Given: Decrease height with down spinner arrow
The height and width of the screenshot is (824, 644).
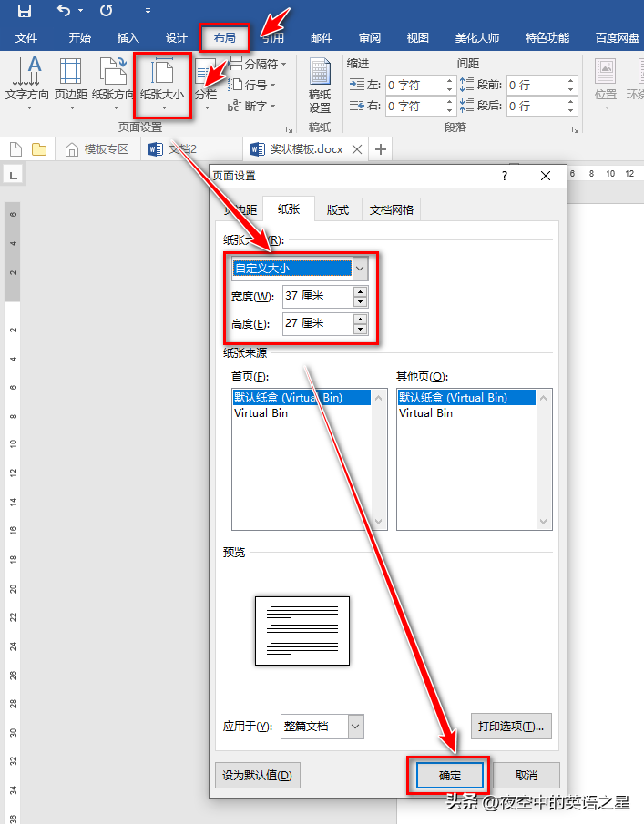Looking at the screenshot, I should [x=360, y=329].
